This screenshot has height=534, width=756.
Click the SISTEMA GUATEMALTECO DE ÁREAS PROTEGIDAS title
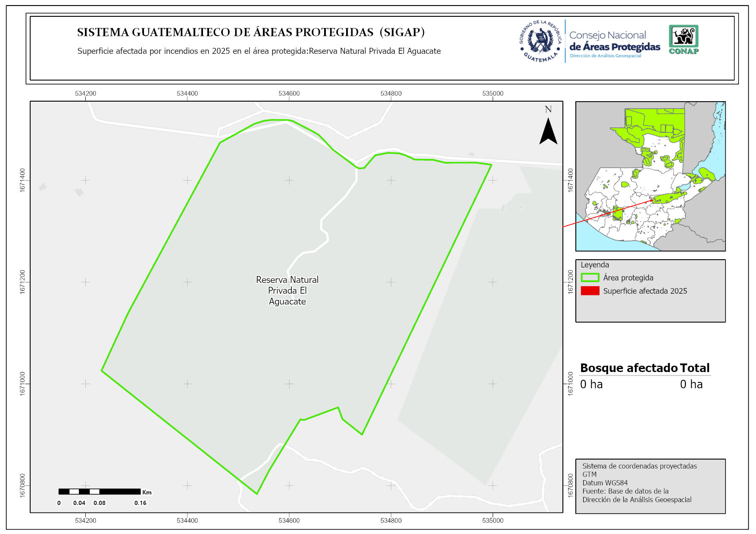251,32
